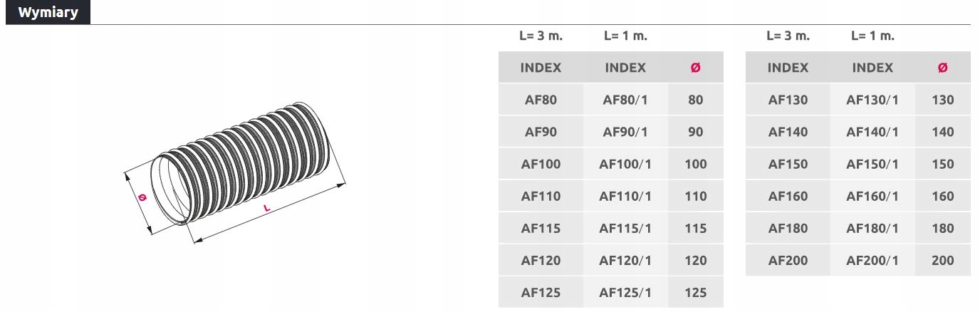Select the AF130 index cell
Viewport: 980px width, 312px height.
[788, 100]
